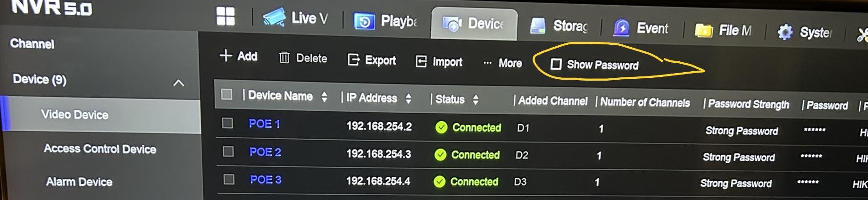Viewport: 868px width, 200px height.
Task: Collapse the Device (9) section chevron
Action: [x=178, y=83]
